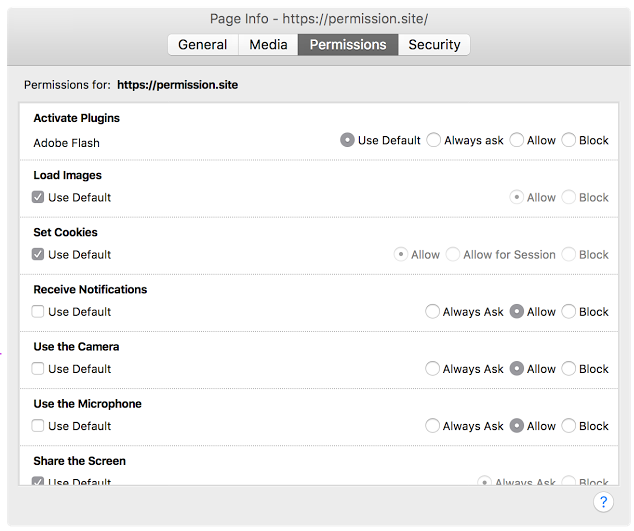634x531 pixels.
Task: Check Use Default for Use the Camera
Action: [38, 369]
